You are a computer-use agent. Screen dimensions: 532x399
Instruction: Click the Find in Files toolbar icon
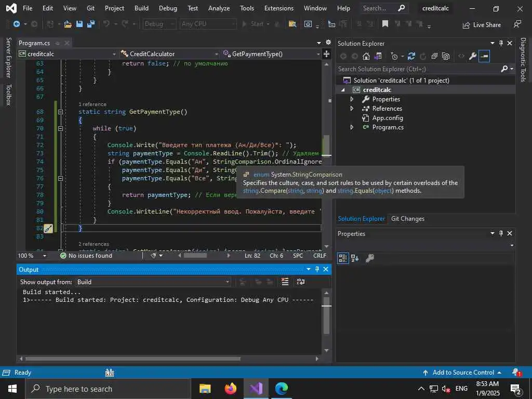coord(292,24)
